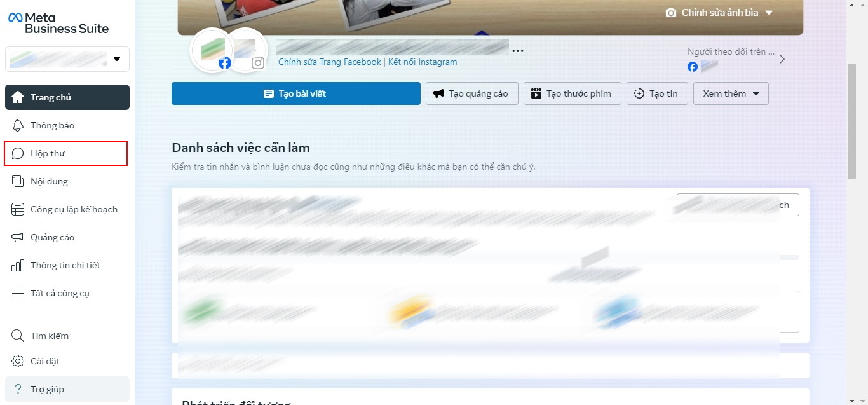Open Công cụ lập kế hoạch planner
Viewport: 868px width, 405px height.
pyautogui.click(x=73, y=209)
